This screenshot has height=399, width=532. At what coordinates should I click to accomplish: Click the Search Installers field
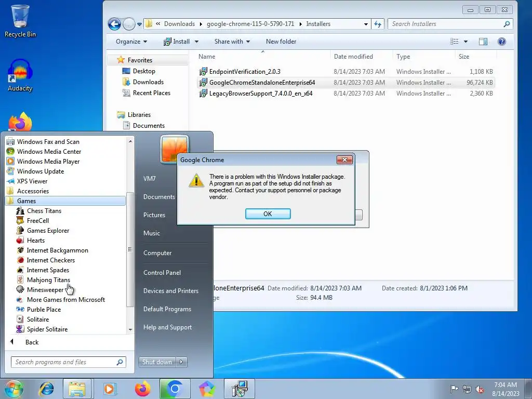pos(450,24)
